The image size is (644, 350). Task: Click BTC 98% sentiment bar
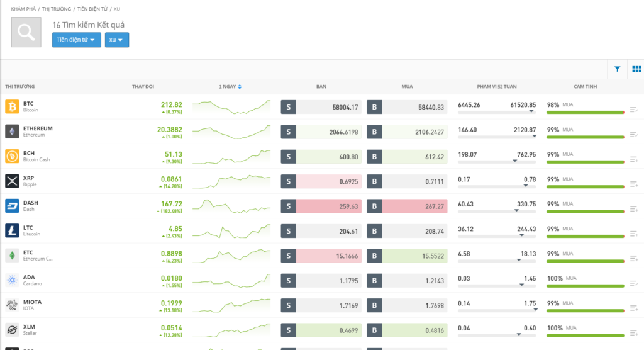pos(586,112)
